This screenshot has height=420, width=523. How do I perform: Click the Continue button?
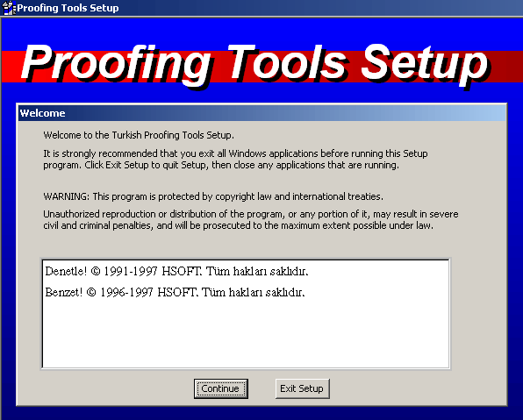[x=221, y=388]
